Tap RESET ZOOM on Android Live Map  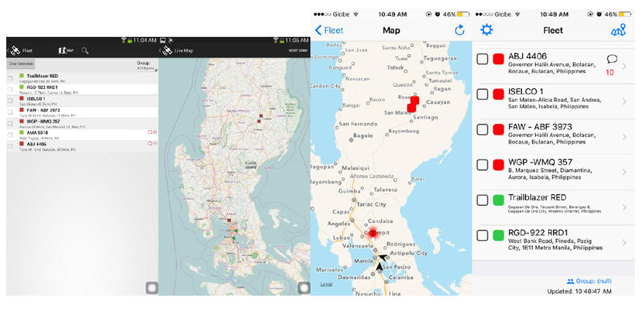[x=298, y=51]
